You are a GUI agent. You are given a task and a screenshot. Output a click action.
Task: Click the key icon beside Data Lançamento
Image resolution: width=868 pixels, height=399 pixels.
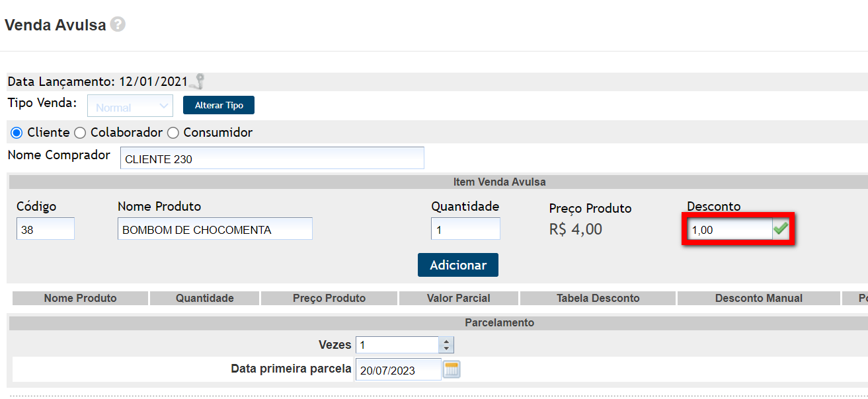tap(198, 82)
